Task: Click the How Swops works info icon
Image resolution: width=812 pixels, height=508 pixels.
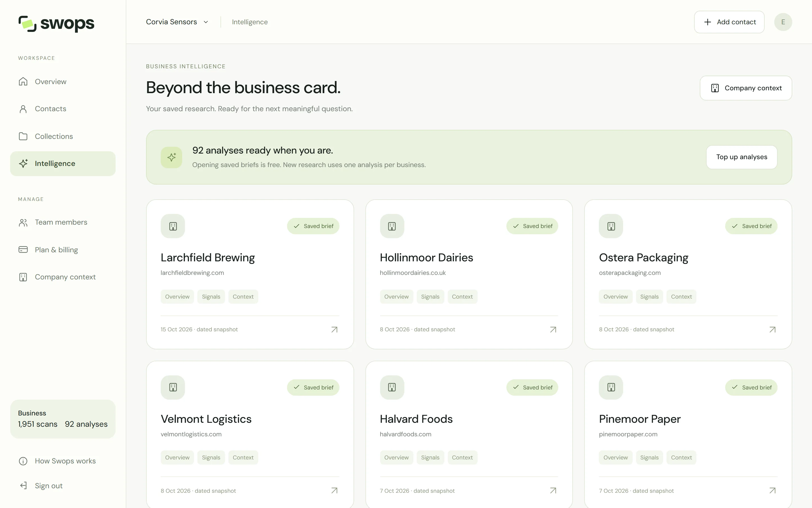Action: (23, 461)
